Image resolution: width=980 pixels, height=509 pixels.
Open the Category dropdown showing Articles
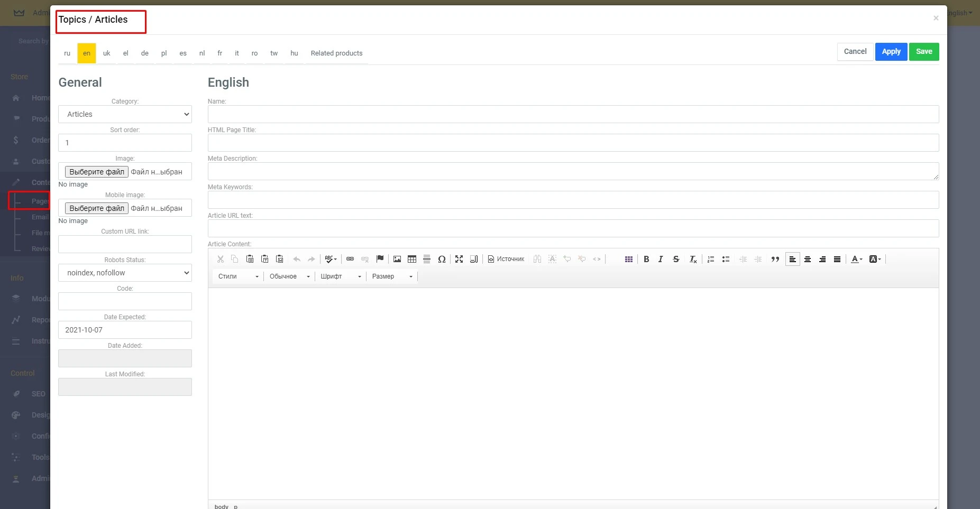click(125, 114)
